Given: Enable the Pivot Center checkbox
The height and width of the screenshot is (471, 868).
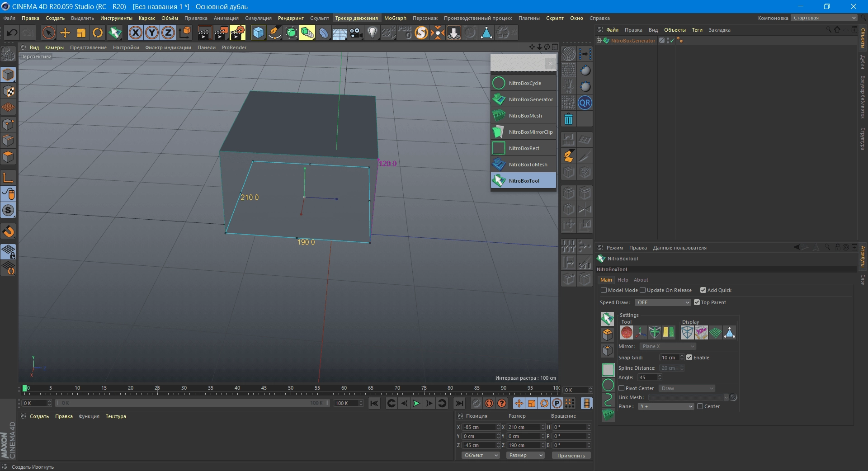Looking at the screenshot, I should 621,388.
